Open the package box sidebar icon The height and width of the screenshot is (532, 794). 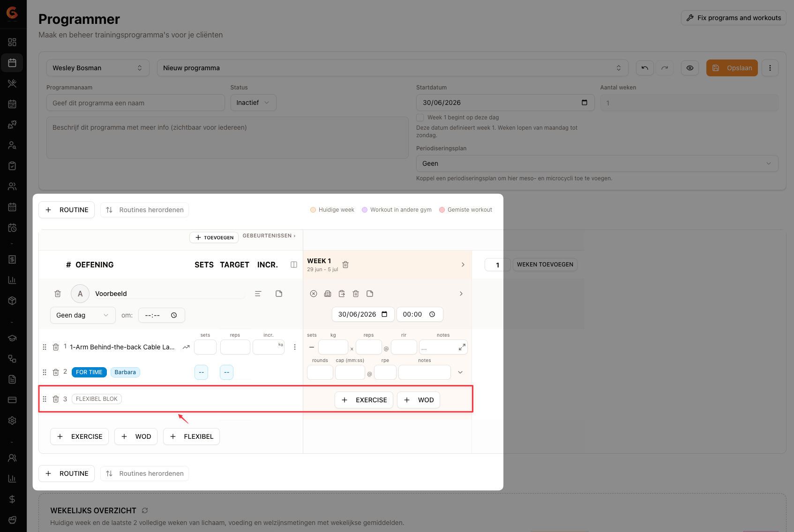point(12,301)
